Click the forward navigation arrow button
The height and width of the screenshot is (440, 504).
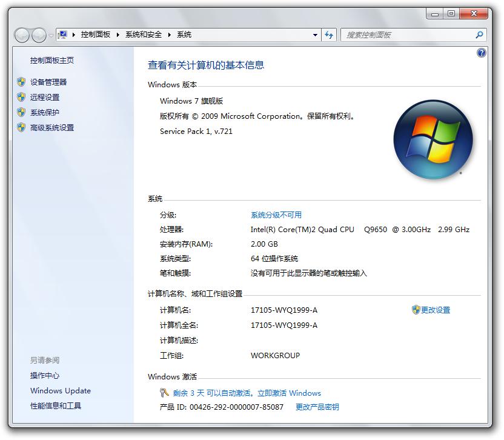[x=39, y=35]
